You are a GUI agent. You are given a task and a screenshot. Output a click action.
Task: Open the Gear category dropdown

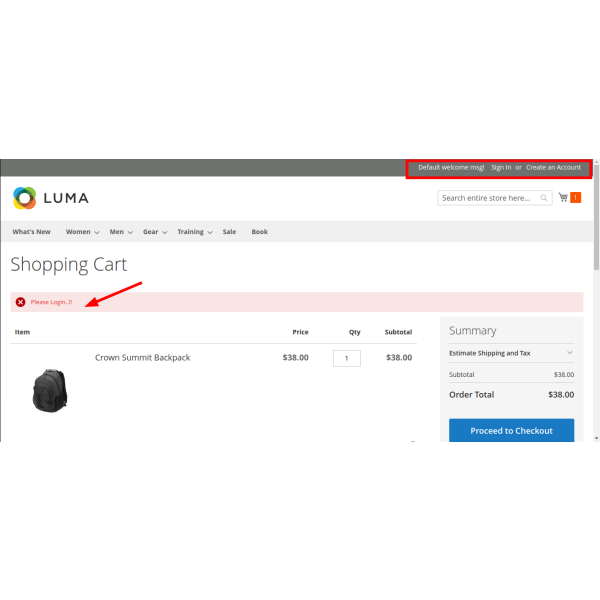pos(154,232)
